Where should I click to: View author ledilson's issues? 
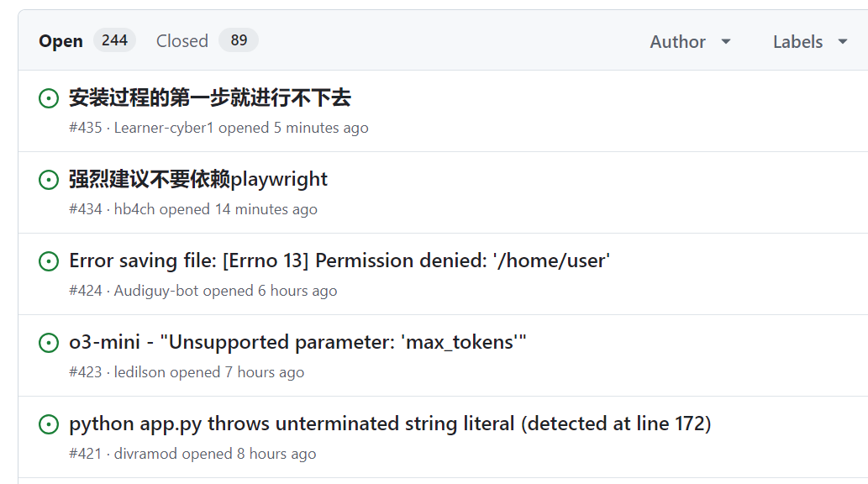[x=140, y=372]
